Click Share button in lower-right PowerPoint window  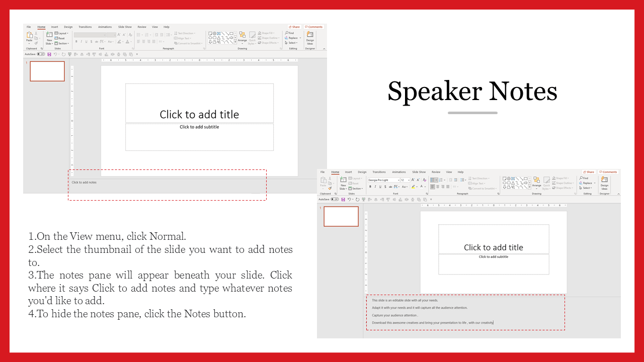click(589, 172)
